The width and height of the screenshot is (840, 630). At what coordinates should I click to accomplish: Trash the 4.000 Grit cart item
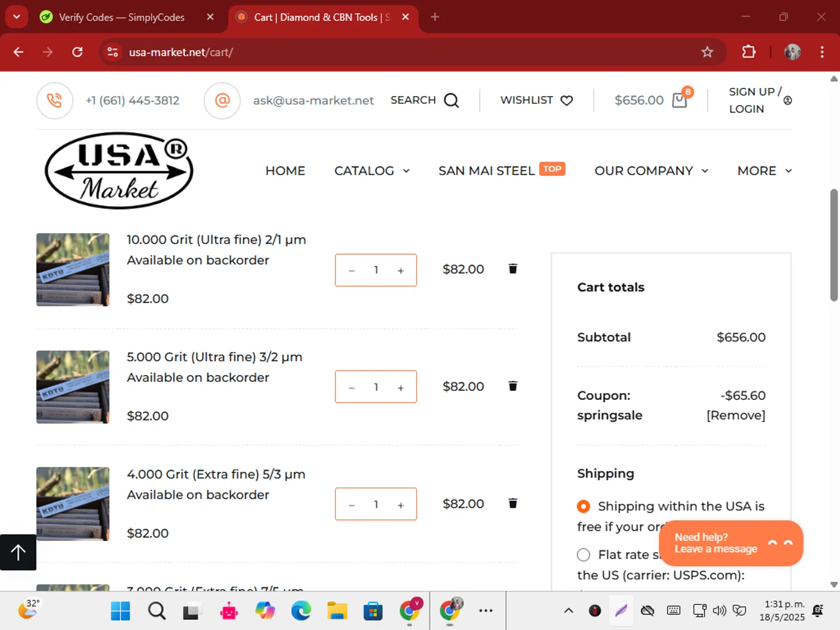click(x=512, y=503)
